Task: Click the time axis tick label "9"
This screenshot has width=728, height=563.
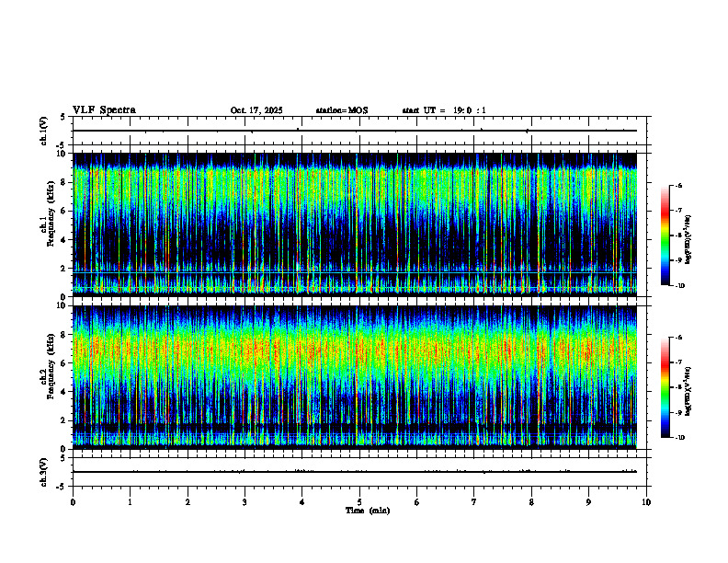Action: (x=588, y=502)
